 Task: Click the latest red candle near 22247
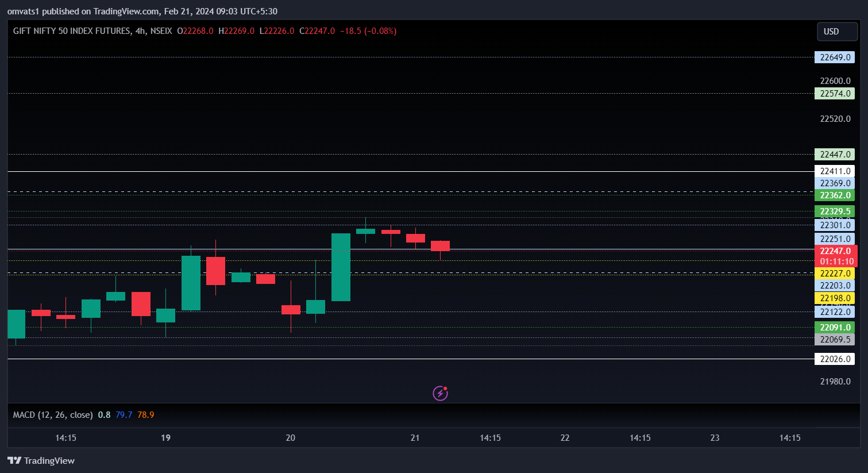pyautogui.click(x=440, y=246)
